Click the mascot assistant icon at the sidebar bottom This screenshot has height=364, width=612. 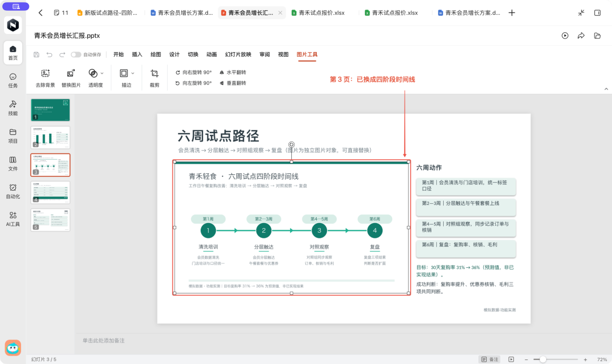coord(13,348)
